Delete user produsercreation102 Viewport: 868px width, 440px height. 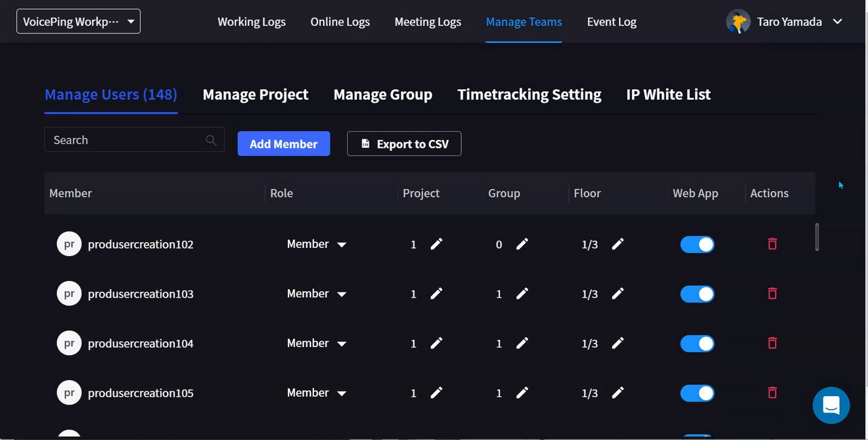tap(772, 244)
